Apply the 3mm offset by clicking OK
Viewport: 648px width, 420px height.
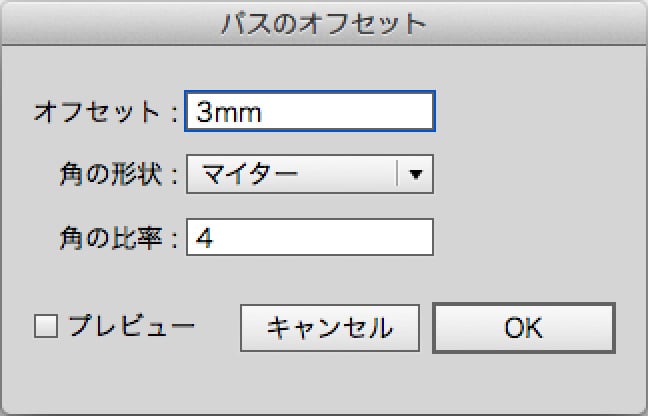[x=523, y=327]
